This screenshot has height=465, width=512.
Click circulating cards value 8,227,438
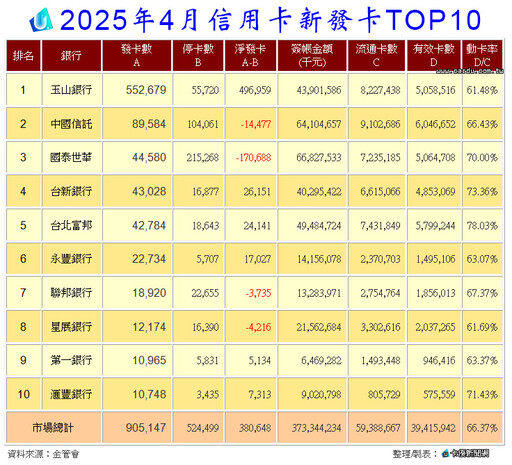pyautogui.click(x=380, y=90)
